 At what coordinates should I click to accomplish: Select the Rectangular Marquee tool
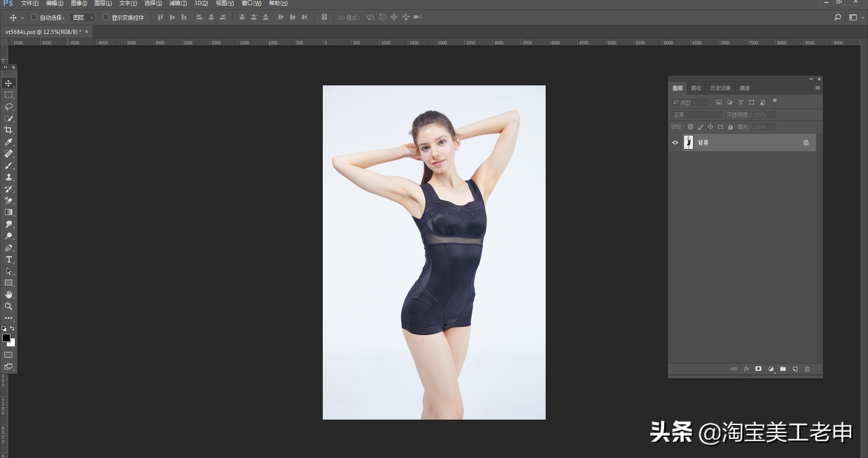9,95
